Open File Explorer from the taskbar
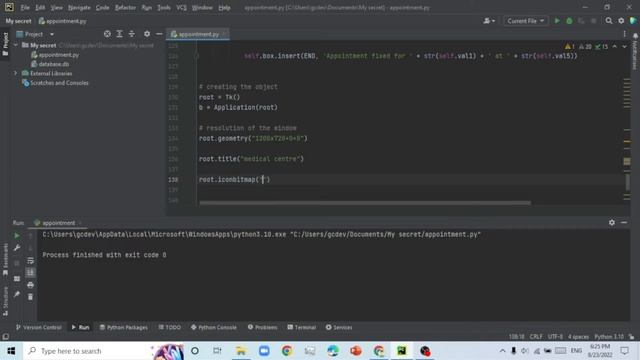This screenshot has width=640, height=360. tap(241, 351)
